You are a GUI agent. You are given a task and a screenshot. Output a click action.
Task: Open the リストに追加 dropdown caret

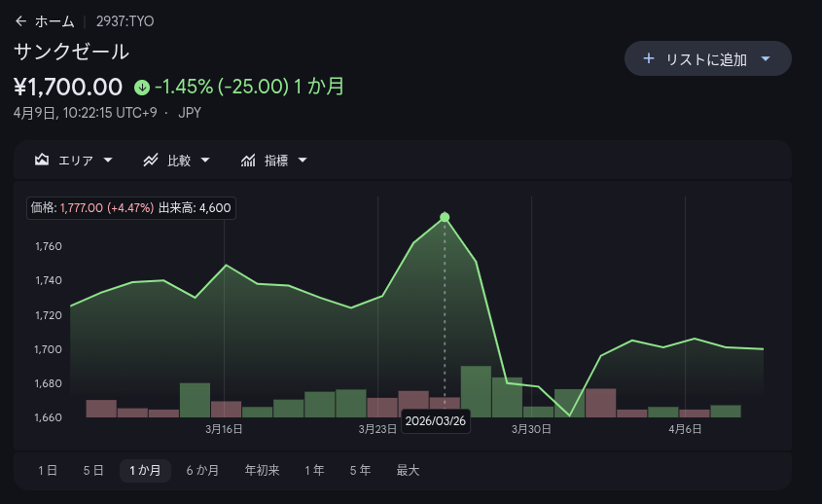[766, 59]
